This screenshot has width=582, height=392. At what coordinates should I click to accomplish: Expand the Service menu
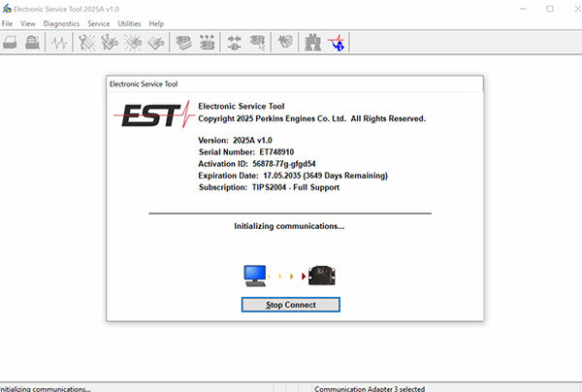(x=98, y=23)
